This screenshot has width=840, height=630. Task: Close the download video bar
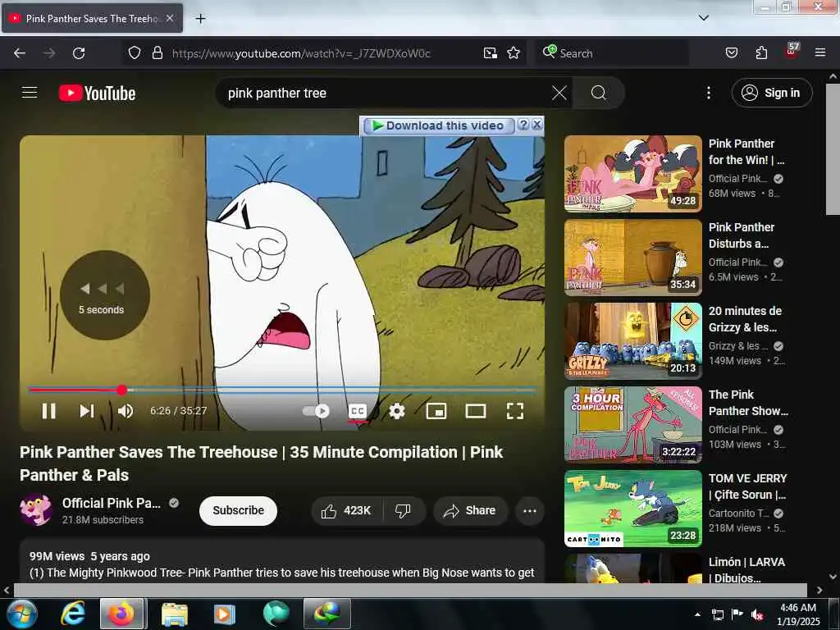[536, 125]
